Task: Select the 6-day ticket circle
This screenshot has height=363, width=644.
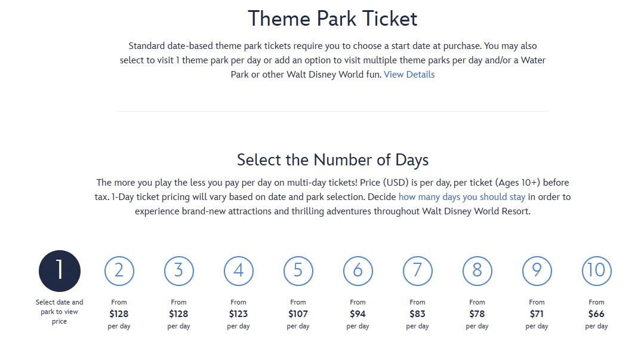Action: 358,270
